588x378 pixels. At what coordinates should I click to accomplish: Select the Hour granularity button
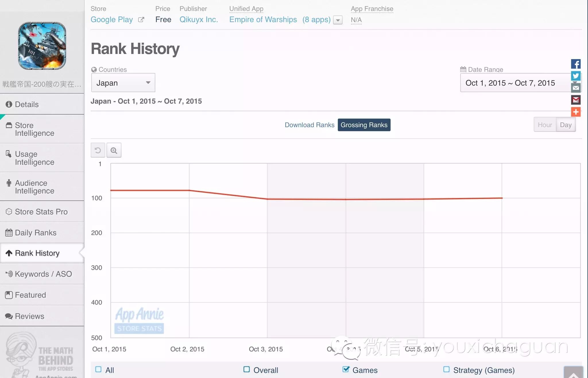click(545, 125)
